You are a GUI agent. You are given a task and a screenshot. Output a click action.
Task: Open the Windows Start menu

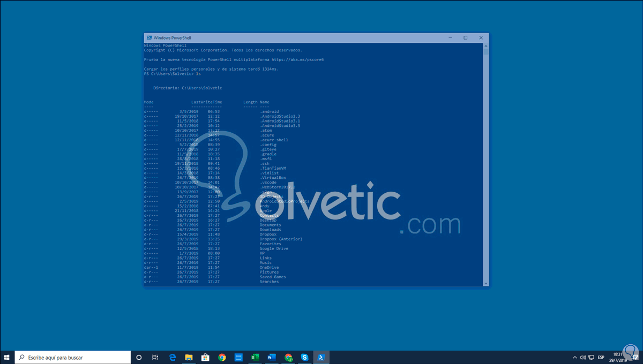pyautogui.click(x=6, y=357)
